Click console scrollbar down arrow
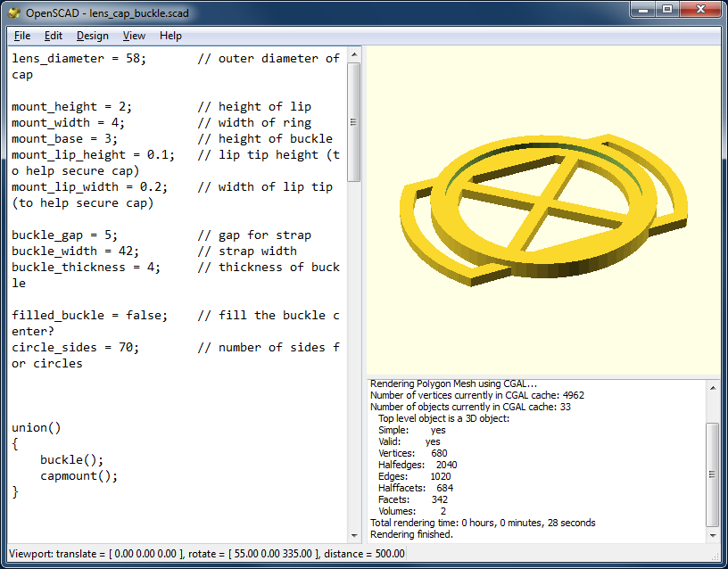This screenshot has width=728, height=569. click(713, 535)
